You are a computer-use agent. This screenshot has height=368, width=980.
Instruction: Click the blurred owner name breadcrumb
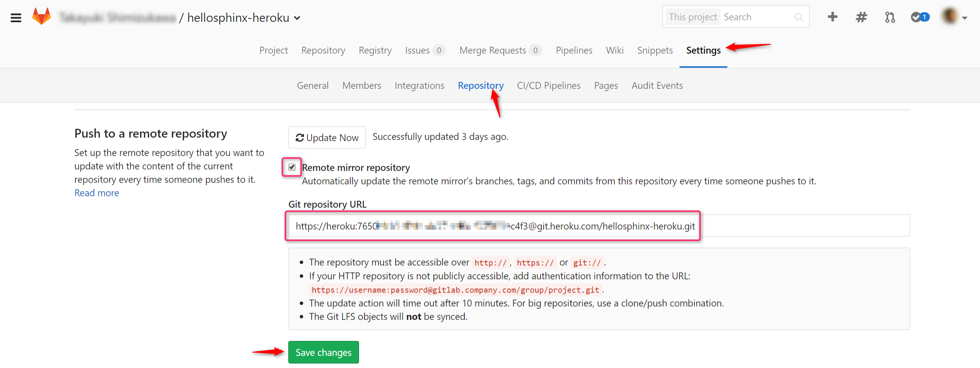point(117,18)
